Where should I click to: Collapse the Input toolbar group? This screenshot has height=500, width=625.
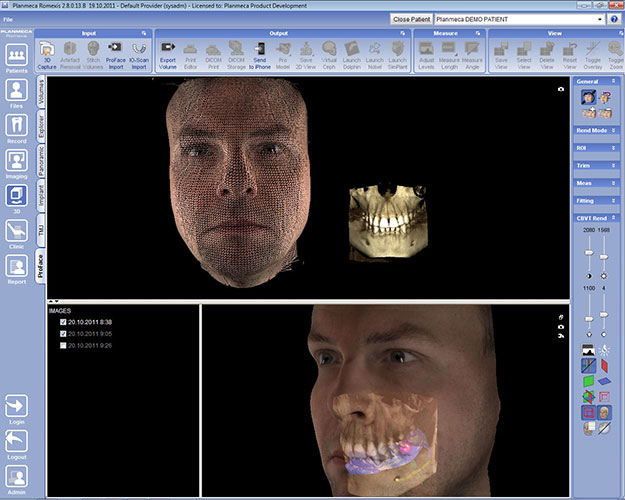[144, 33]
